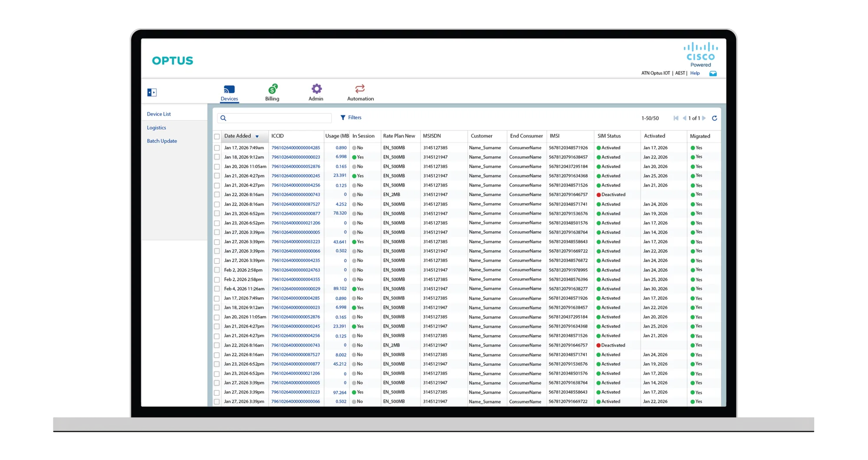
Task: Open the mail envelope icon
Action: 713,73
